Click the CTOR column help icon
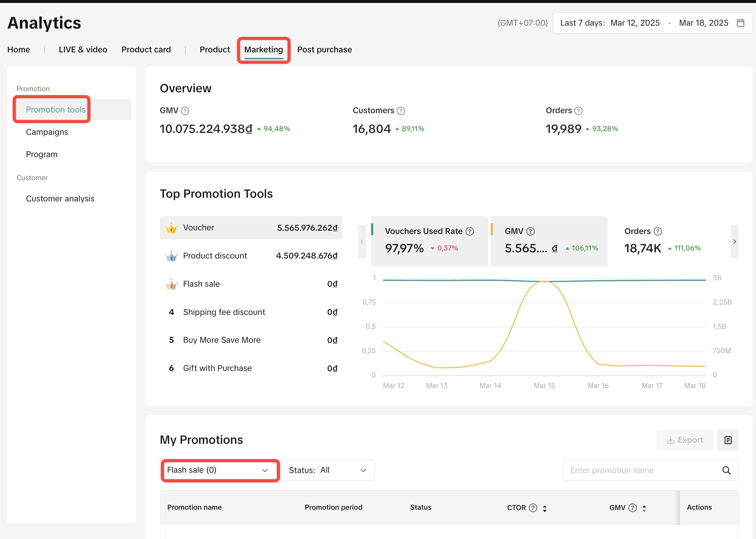 pyautogui.click(x=533, y=508)
